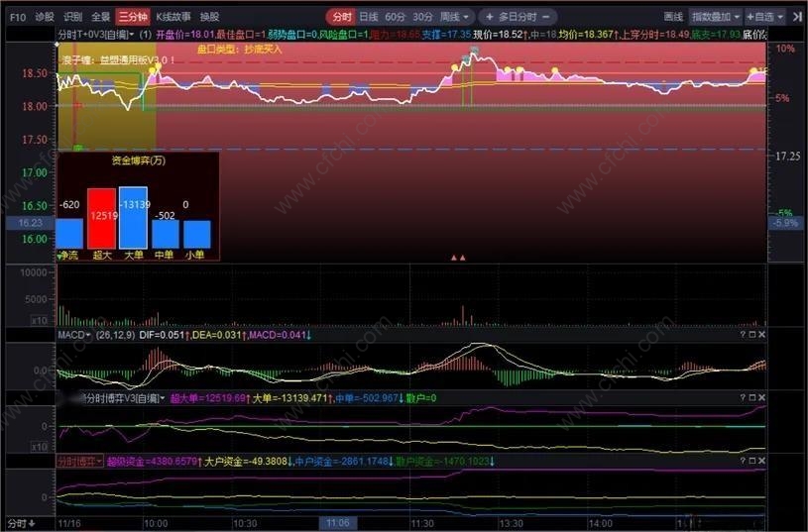
Task: Click the 开盘价=18.01 readout
Action: 185,35
